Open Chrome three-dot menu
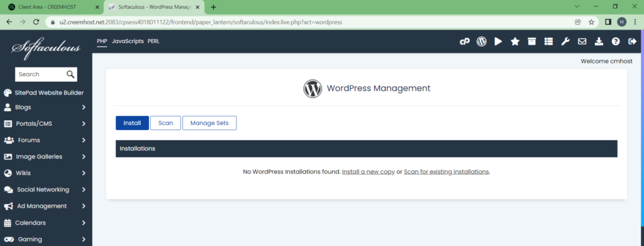 [636, 22]
